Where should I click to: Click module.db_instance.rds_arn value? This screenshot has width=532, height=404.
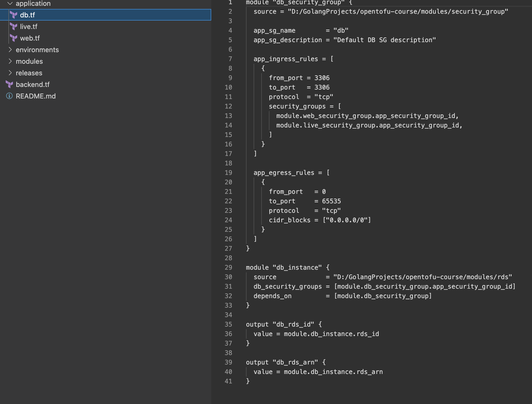click(333, 372)
